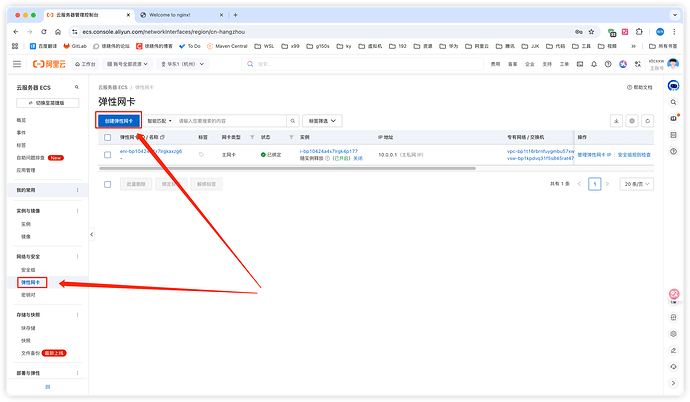
Task: Select 安全组 in the left sidebar
Action: pyautogui.click(x=28, y=270)
